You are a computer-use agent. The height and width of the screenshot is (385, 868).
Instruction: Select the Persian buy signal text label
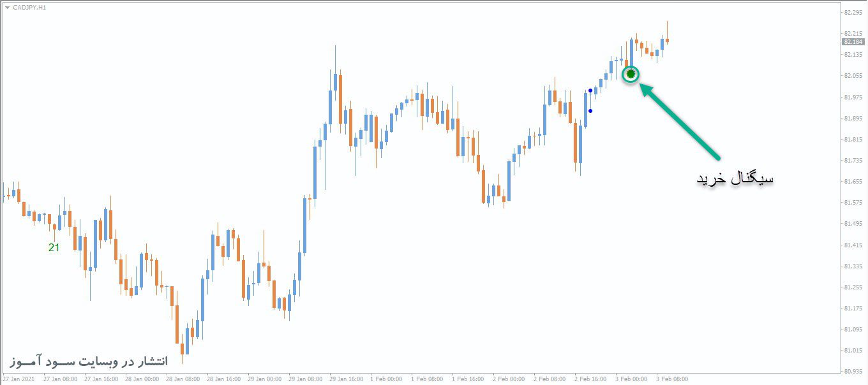735,178
